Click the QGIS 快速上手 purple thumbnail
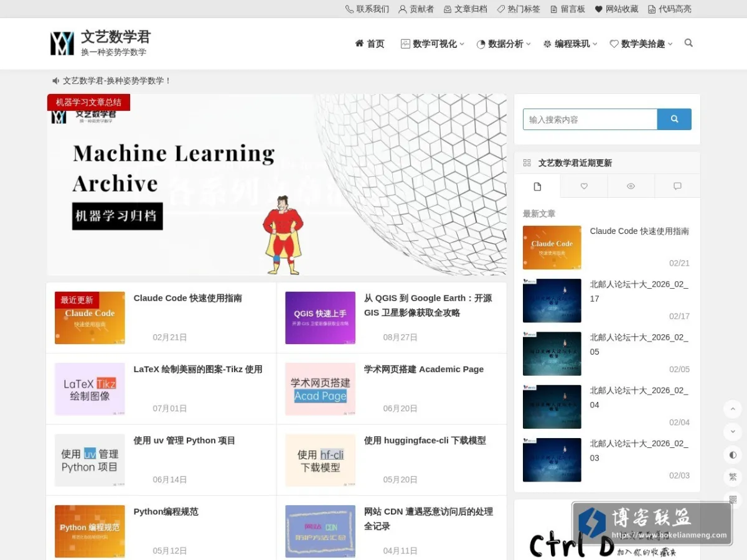The image size is (747, 560). click(x=320, y=318)
